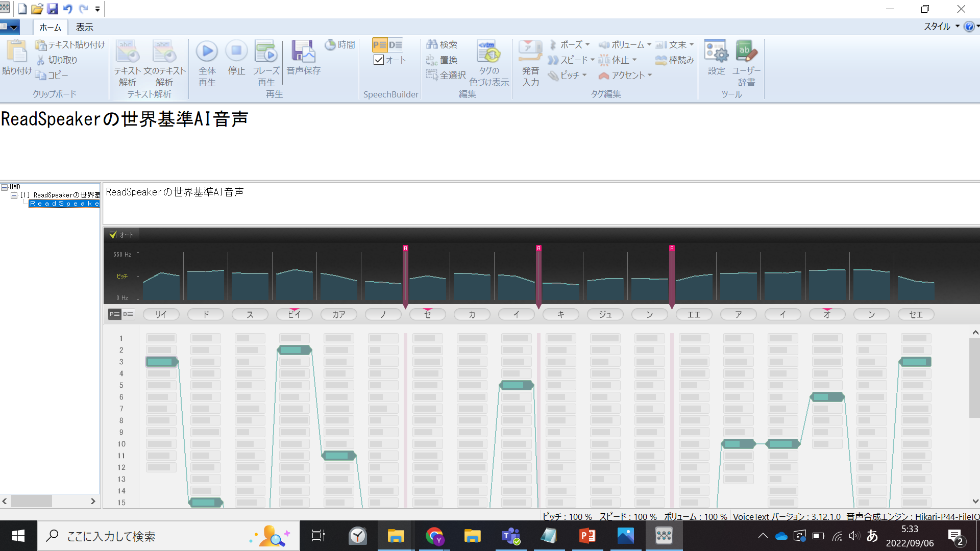Toggle the pitch panel オート checkbox
Viewport: 980px width, 551px height.
click(113, 235)
